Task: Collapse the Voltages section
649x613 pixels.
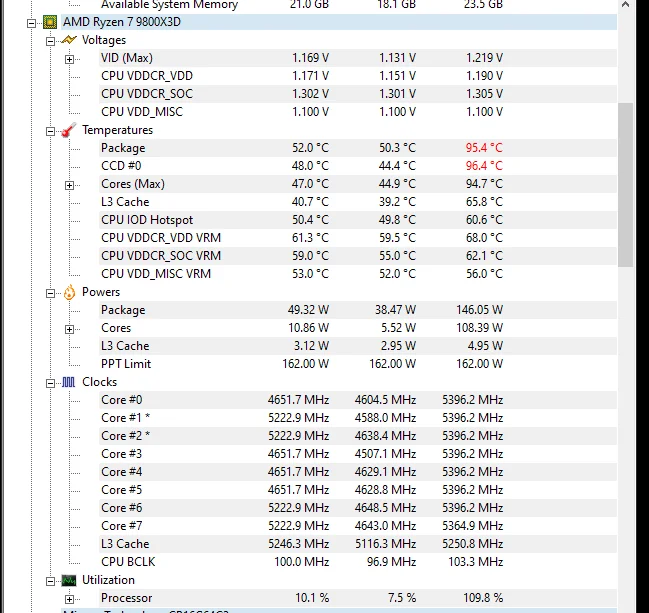Action: click(50, 41)
